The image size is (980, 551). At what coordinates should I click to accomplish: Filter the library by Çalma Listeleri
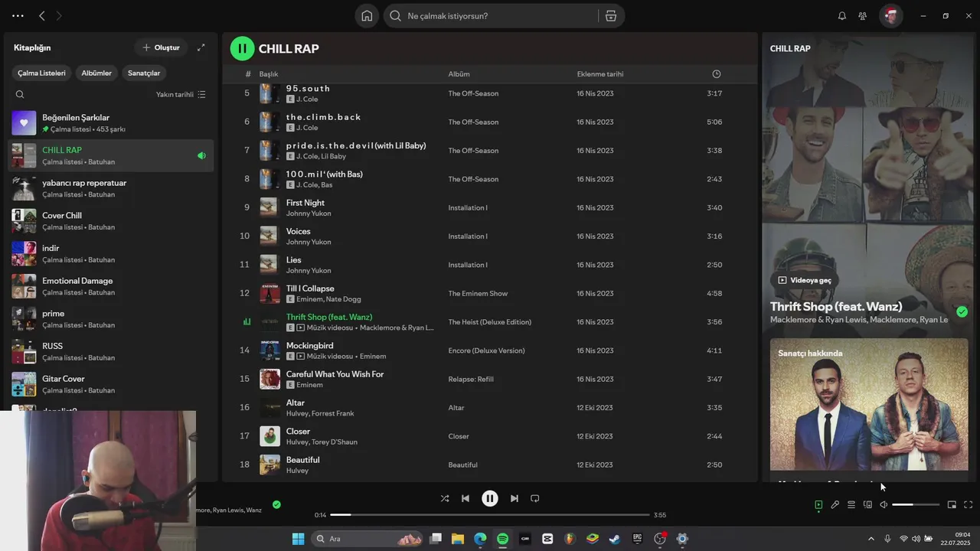[42, 73]
